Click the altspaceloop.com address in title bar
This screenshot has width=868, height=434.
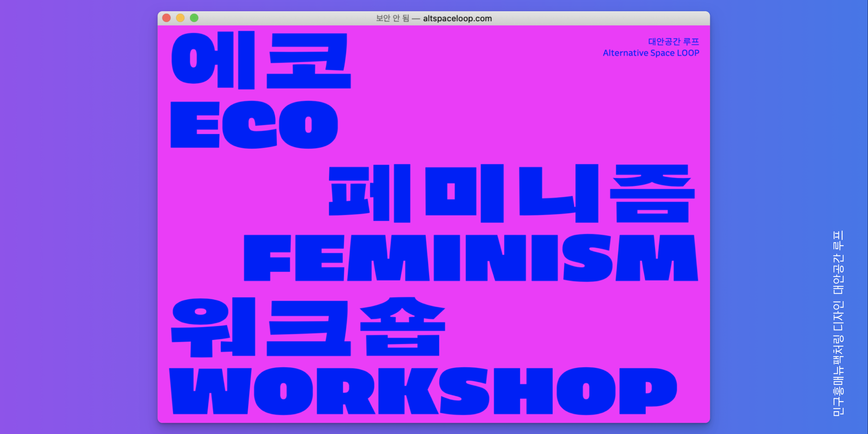457,18
